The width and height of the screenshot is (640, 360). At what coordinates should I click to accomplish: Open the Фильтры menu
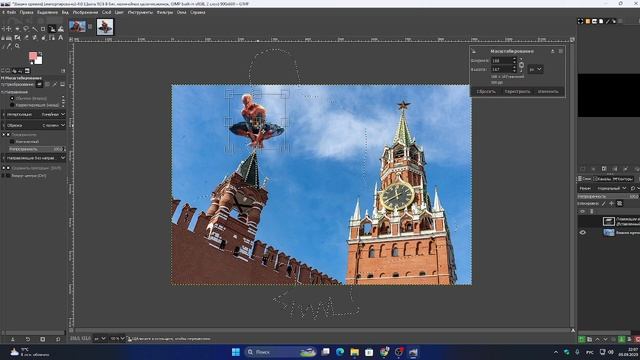coord(164,12)
